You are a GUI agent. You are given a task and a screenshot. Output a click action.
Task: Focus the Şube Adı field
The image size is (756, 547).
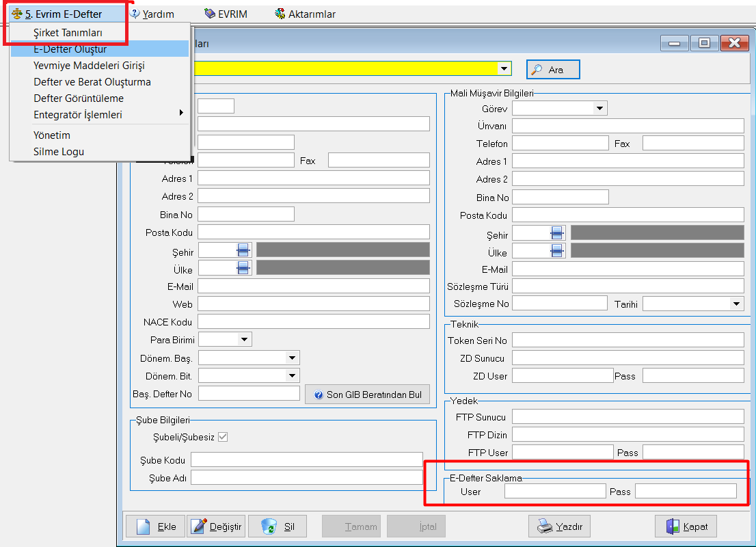point(307,477)
